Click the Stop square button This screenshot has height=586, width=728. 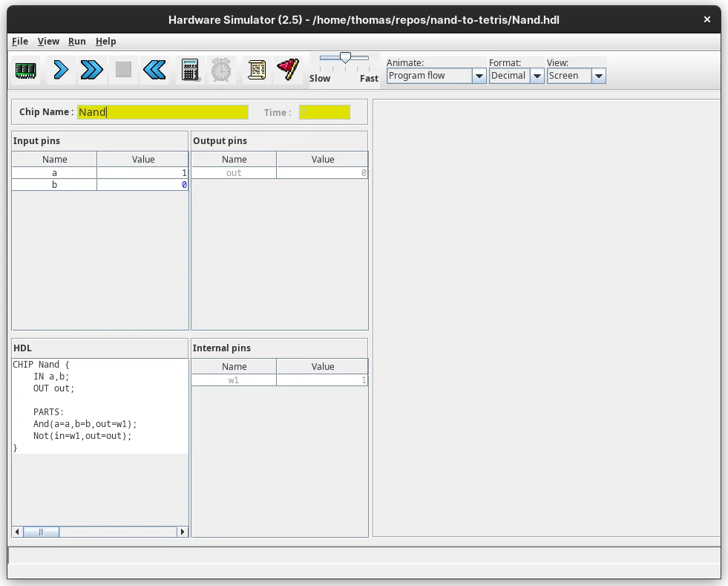123,71
